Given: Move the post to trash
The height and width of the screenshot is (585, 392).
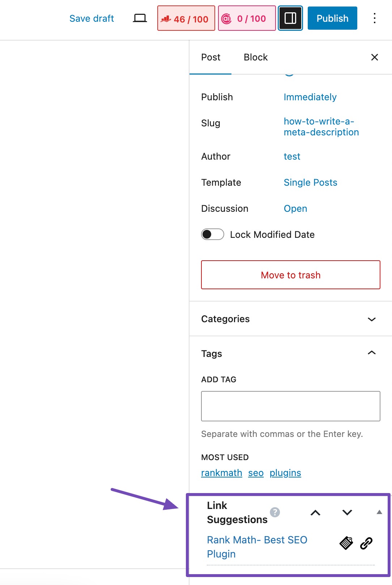Looking at the screenshot, I should pos(290,275).
